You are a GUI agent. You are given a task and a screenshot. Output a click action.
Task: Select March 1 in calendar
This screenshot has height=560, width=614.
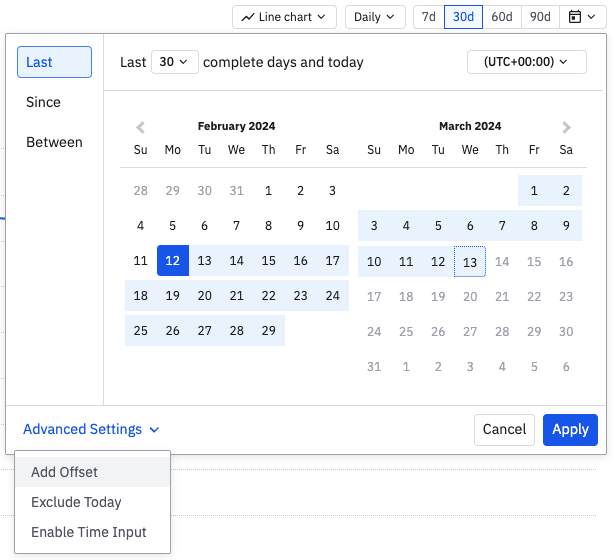coord(534,191)
